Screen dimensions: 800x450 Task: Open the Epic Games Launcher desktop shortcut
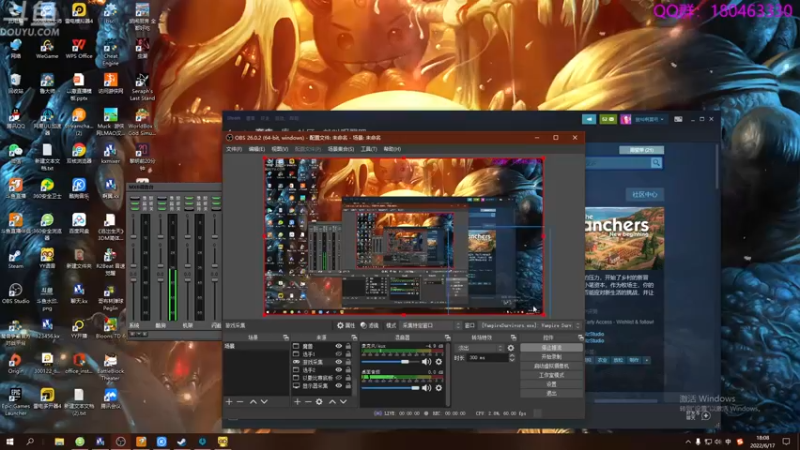pos(15,402)
